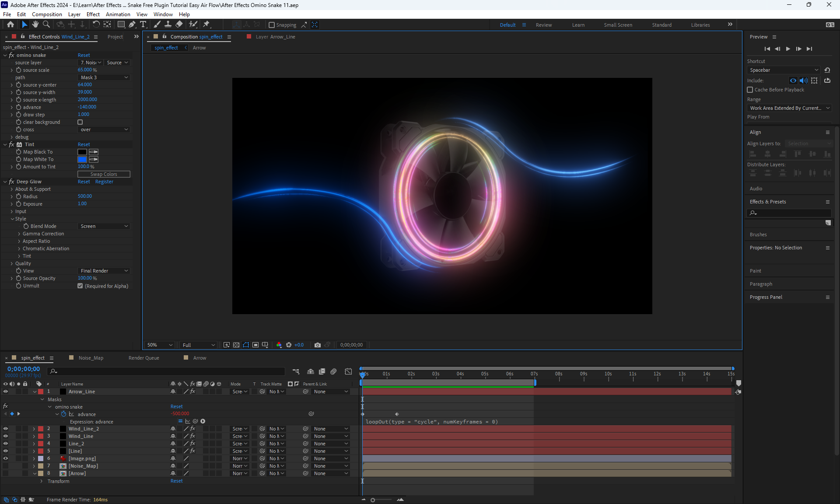Switch to the Noise_Map timeline tab
Viewport: 840px width, 504px height.
[91, 358]
